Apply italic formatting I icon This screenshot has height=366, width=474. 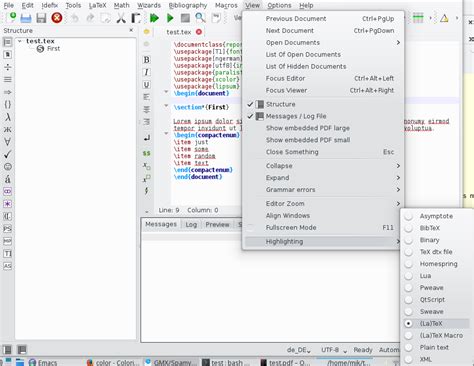146,72
